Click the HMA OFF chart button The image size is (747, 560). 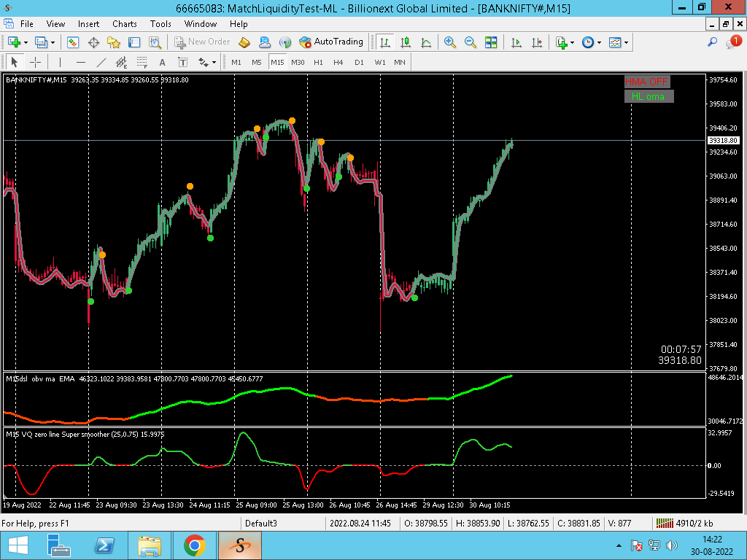tap(646, 82)
